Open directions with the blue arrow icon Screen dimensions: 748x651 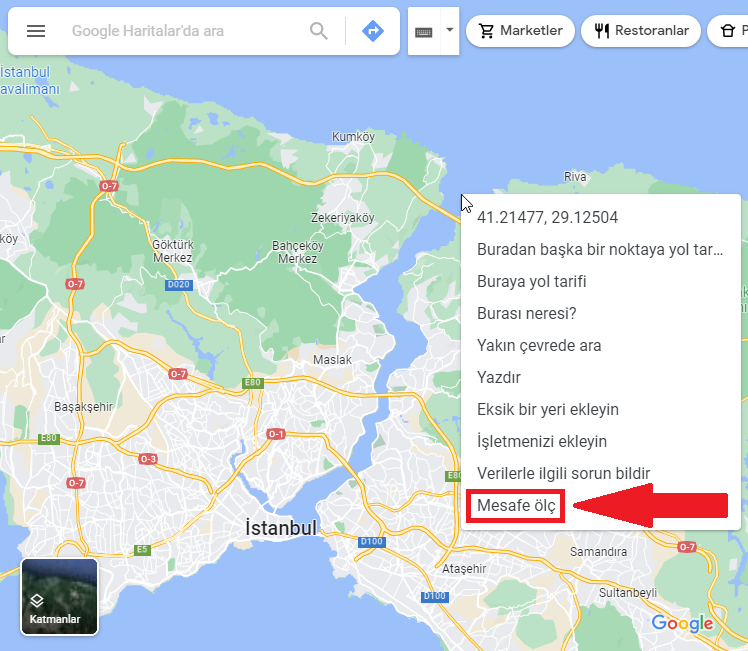[373, 31]
